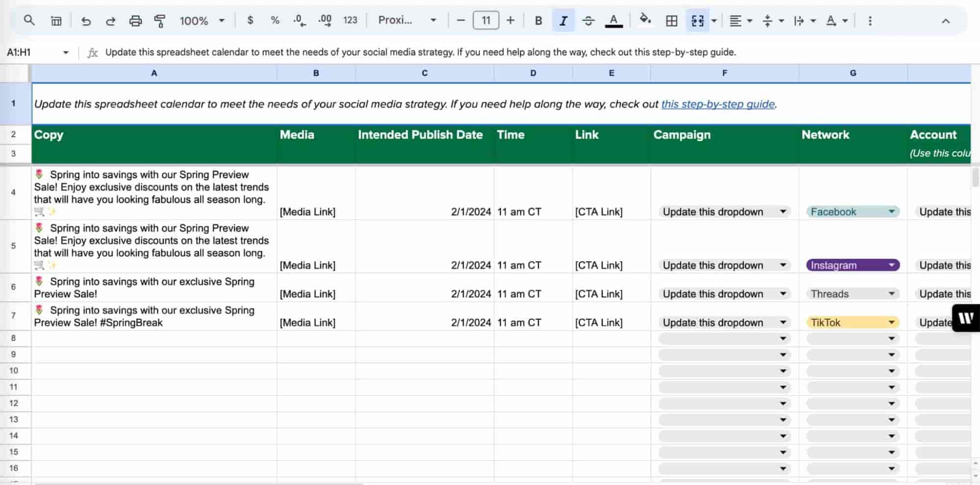Open the this step-by-step guide link

718,104
